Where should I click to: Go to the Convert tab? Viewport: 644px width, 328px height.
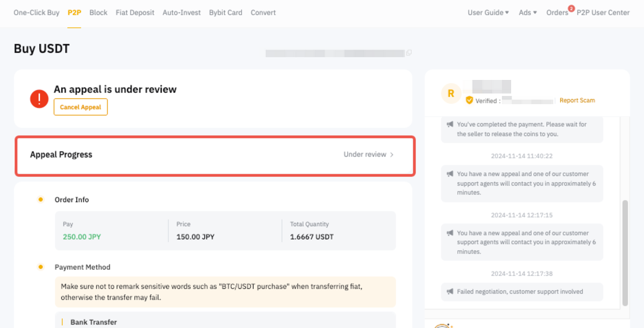point(263,13)
